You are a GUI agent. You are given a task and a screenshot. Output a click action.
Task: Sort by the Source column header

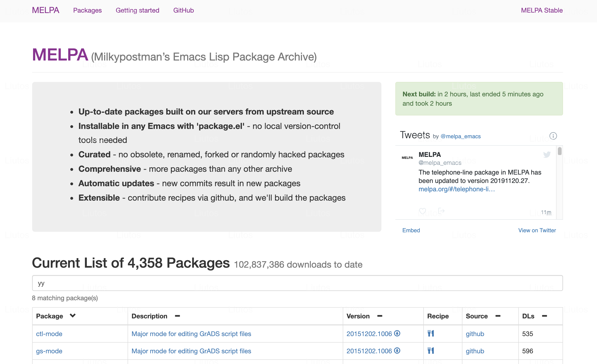tap(477, 316)
